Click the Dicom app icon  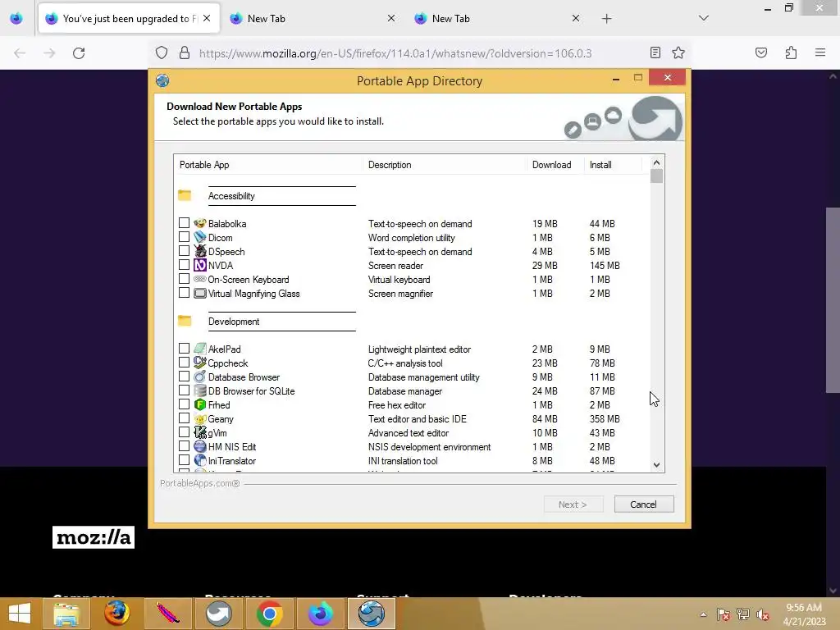point(200,237)
